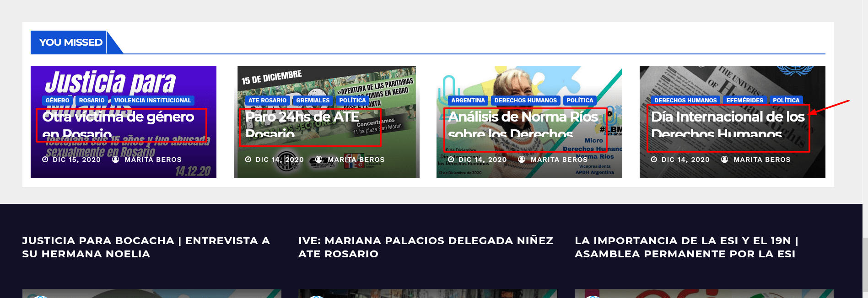Open footer link IVE: Mariana Palacios

coord(426,247)
